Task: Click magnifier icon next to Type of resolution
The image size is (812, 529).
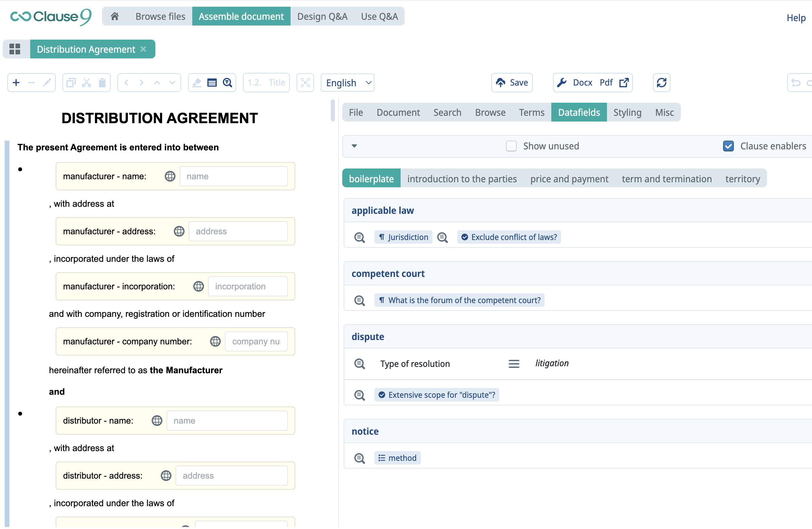Action: (360, 364)
